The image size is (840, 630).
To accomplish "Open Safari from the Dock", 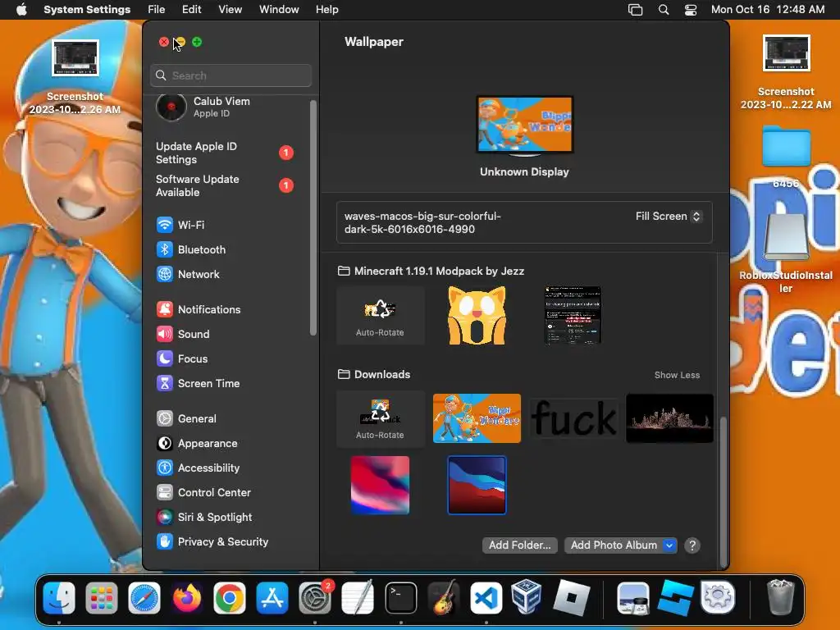I will point(144,597).
